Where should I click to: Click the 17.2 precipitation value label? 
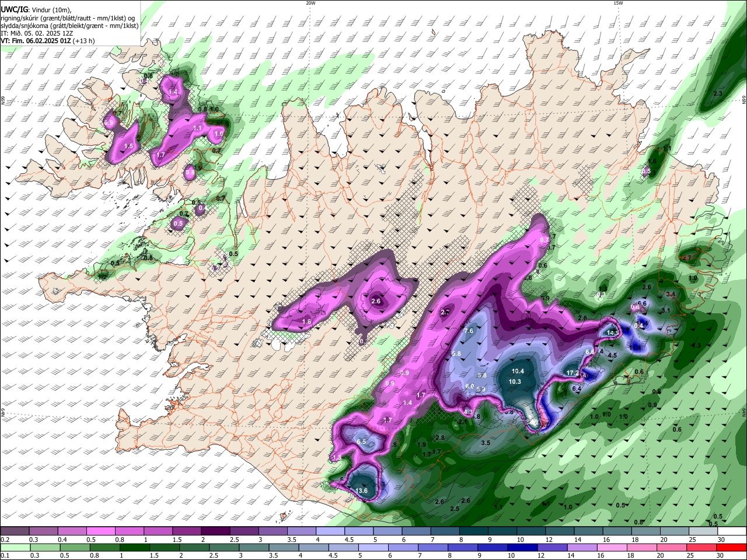pos(573,373)
